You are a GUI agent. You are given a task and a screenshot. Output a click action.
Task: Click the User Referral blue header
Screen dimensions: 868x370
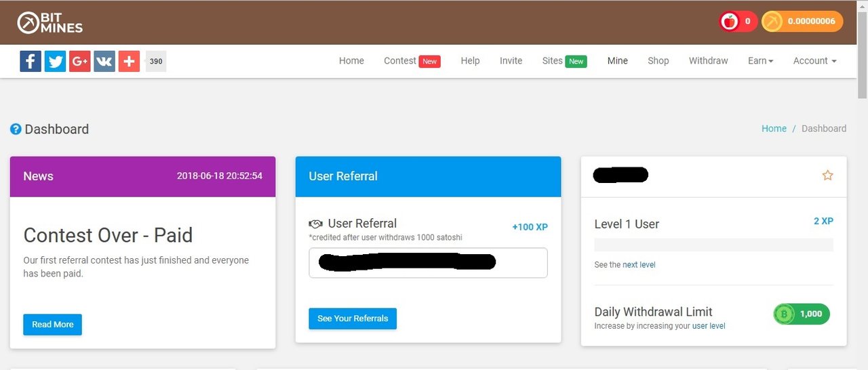point(428,177)
